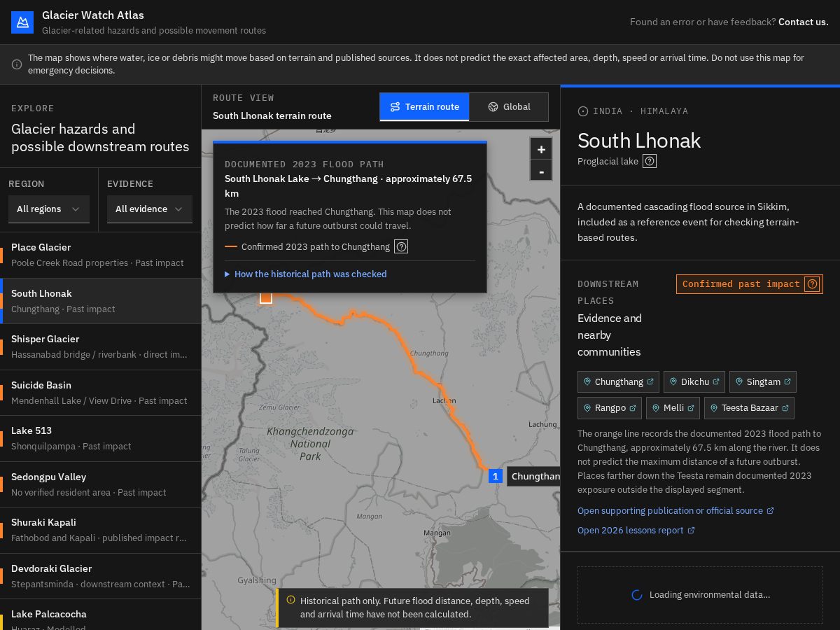This screenshot has height=630, width=840.
Task: Open the Rangpo place chip
Action: pos(610,407)
